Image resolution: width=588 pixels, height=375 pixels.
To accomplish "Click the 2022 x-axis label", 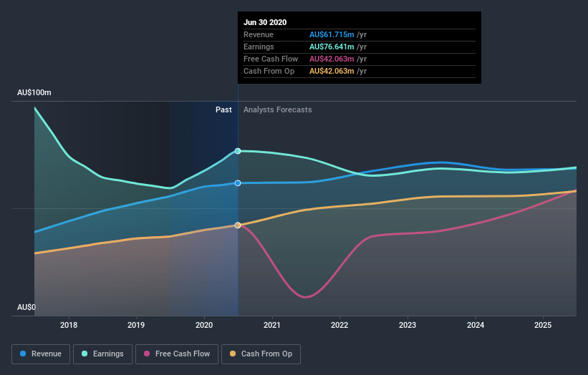I will tap(339, 325).
